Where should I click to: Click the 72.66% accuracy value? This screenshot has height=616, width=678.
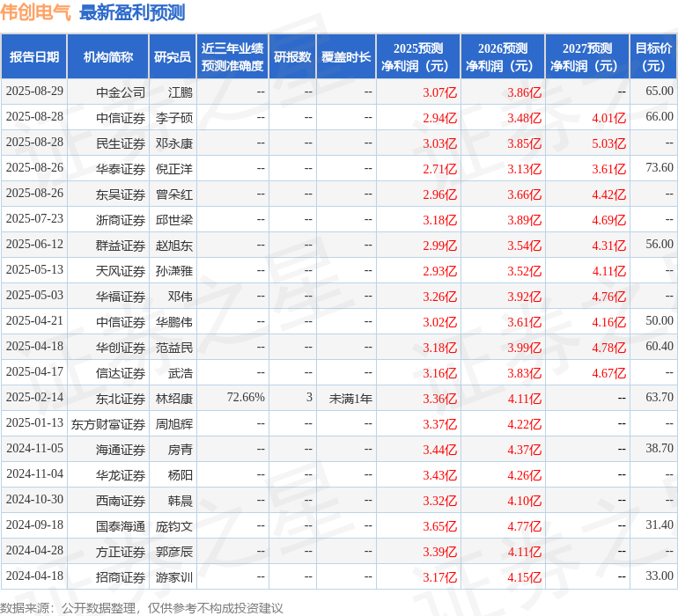(246, 398)
